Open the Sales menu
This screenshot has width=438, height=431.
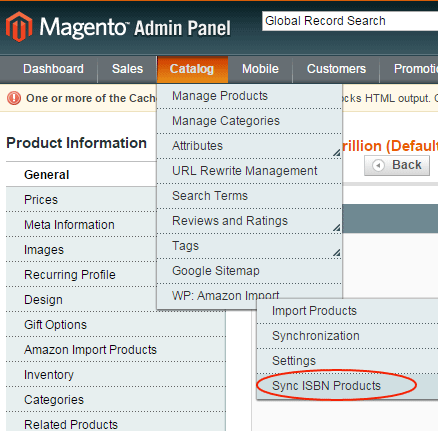pyautogui.click(x=127, y=69)
